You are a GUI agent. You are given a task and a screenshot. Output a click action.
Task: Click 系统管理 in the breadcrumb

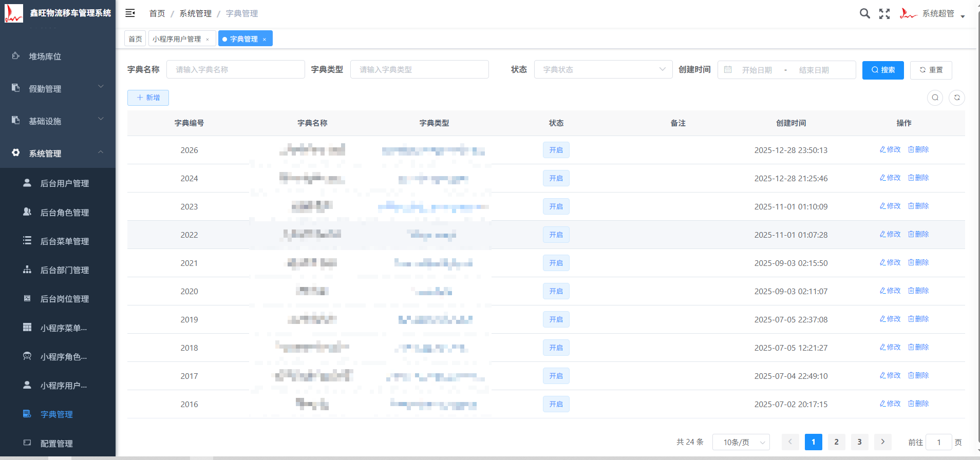(x=195, y=13)
